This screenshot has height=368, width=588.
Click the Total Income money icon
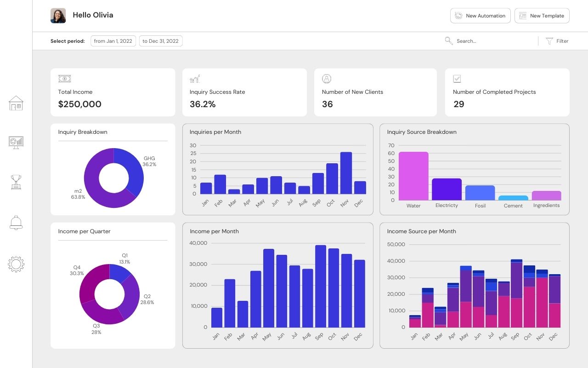click(x=64, y=79)
